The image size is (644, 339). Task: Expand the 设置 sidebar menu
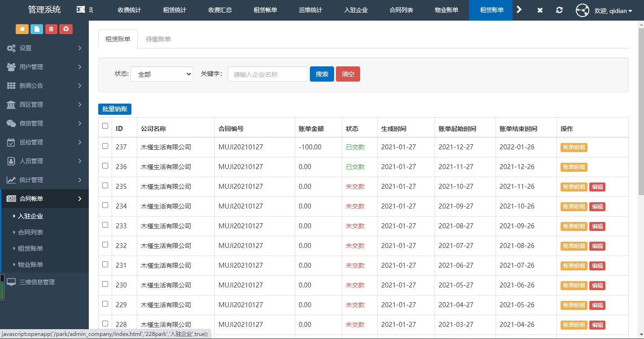44,48
